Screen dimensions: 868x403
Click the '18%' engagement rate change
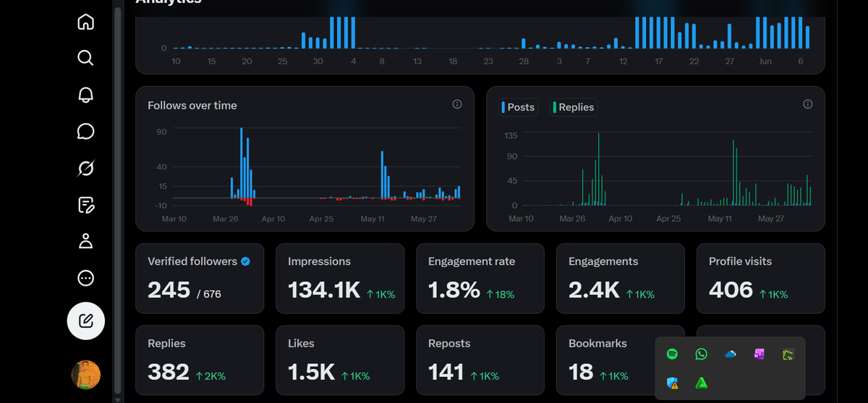pyautogui.click(x=501, y=294)
